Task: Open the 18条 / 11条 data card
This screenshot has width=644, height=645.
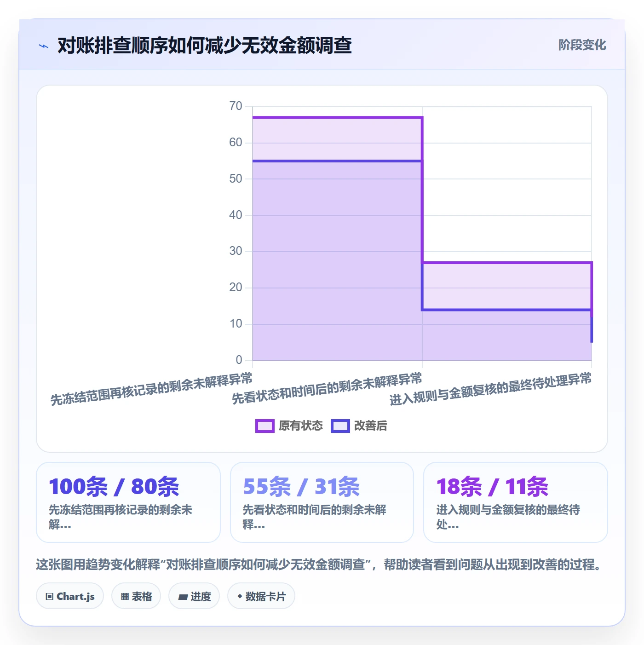Action: (x=516, y=502)
